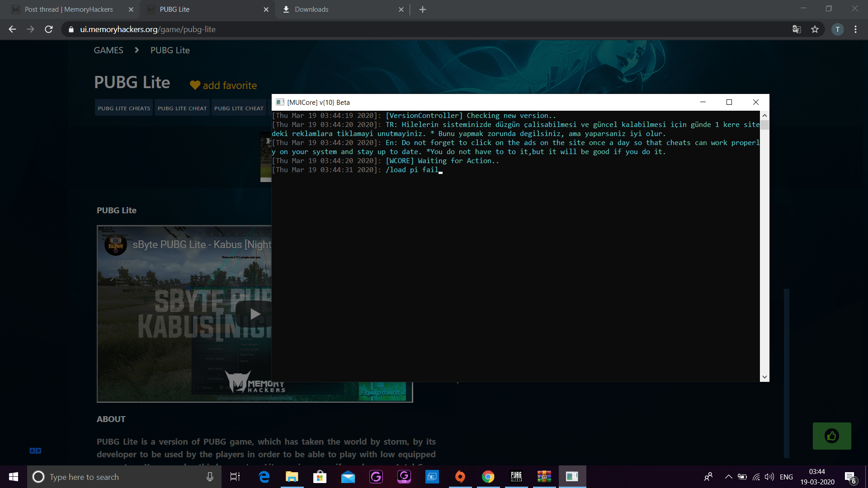Open the blue camera app taskbar icon
Viewport: 868px width, 488px height.
[x=432, y=477]
